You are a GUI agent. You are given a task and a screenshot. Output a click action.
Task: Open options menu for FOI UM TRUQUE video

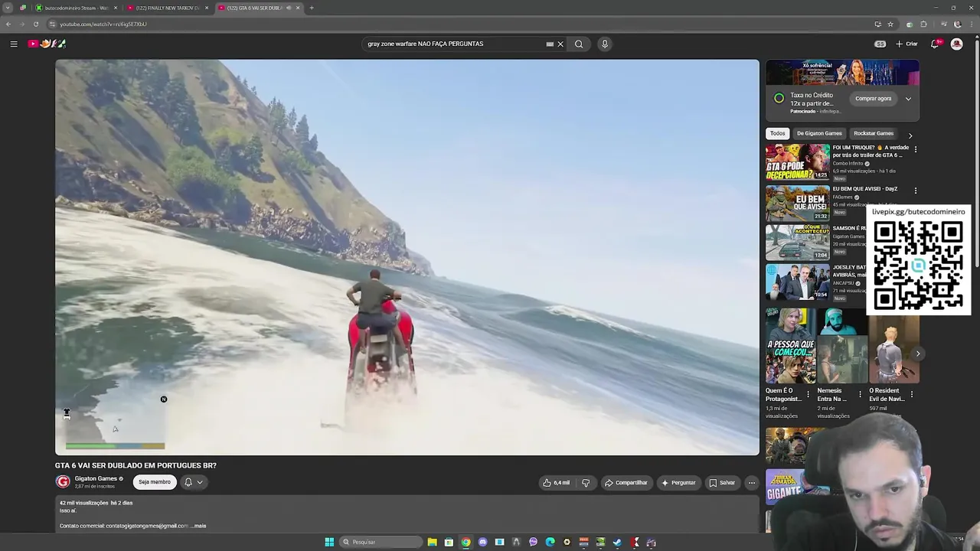tap(916, 149)
